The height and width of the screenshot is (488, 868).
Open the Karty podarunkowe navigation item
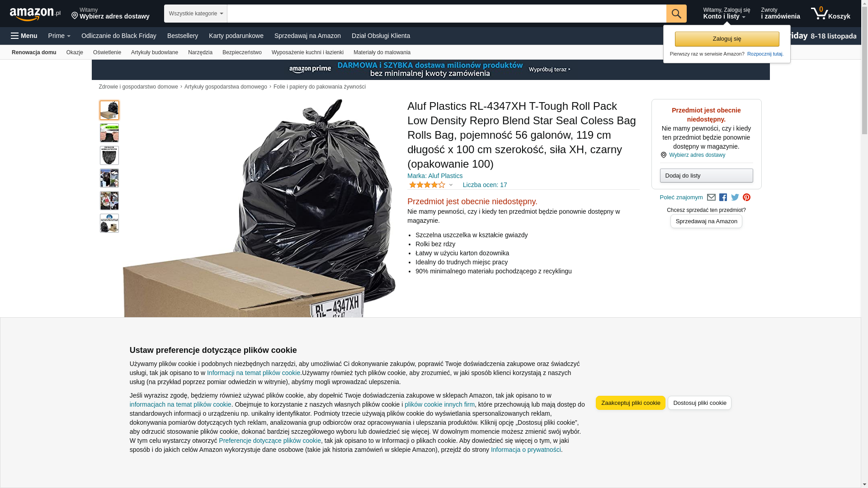tap(236, 36)
